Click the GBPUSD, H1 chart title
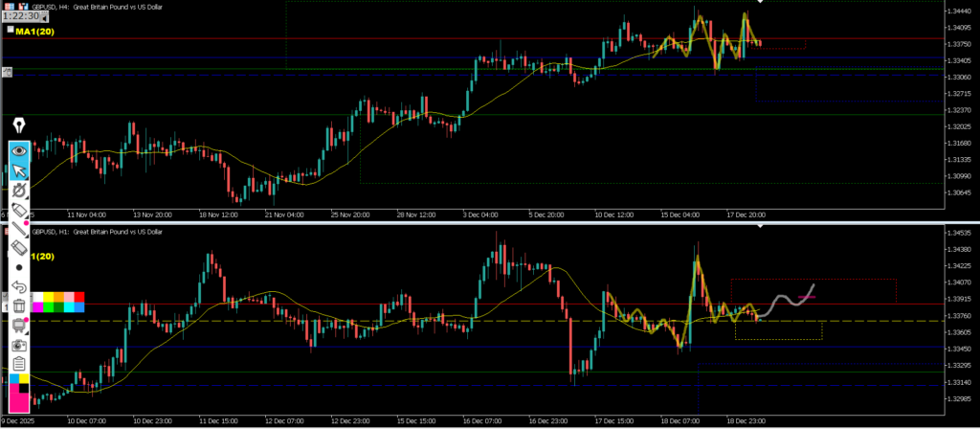The width and height of the screenshot is (980, 429). [98, 232]
